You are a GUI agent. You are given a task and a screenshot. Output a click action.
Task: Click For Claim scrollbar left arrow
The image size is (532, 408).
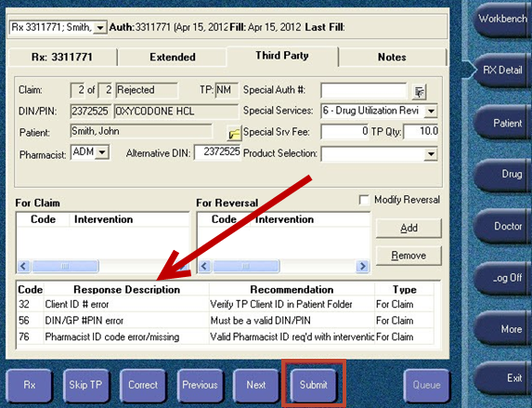[x=23, y=267]
